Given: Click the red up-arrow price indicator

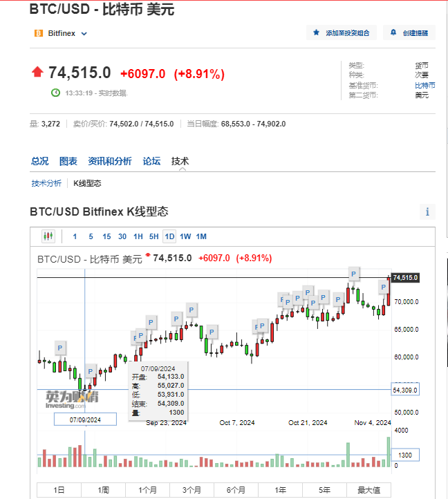Looking at the screenshot, I should [x=37, y=72].
